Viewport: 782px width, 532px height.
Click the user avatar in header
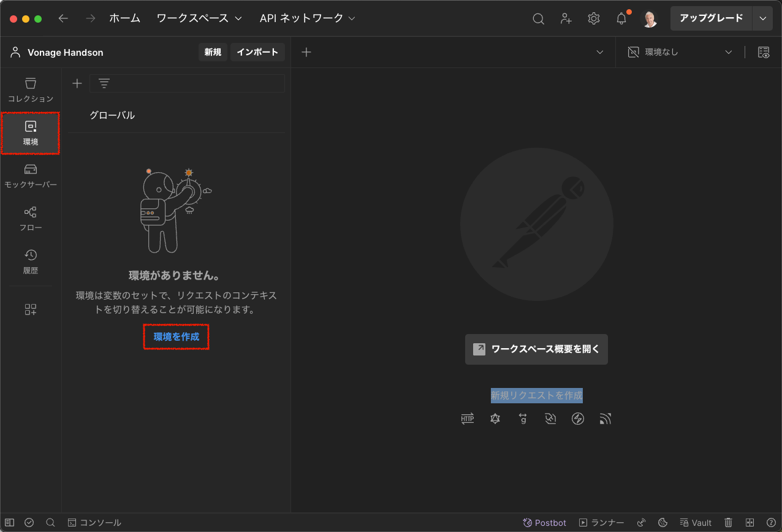click(650, 18)
